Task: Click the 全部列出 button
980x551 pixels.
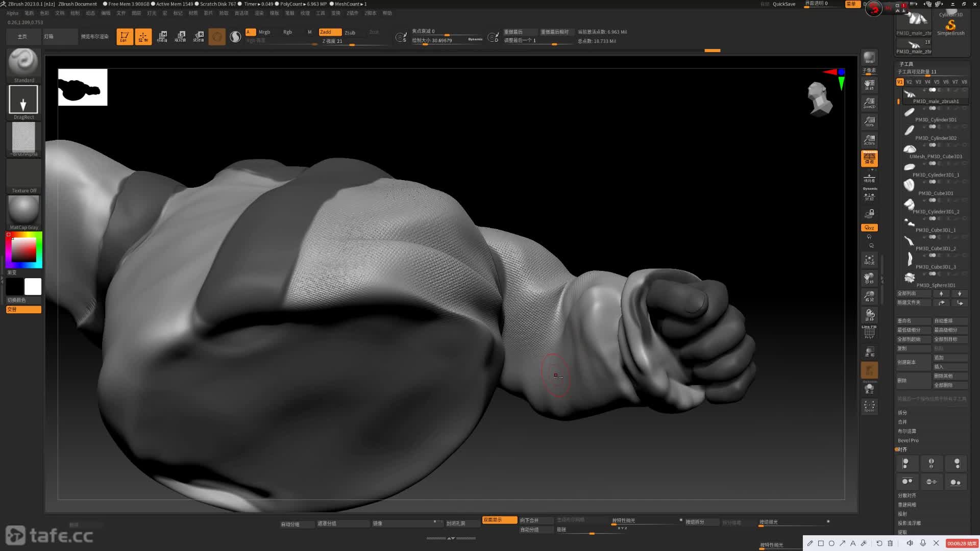Action: click(914, 293)
